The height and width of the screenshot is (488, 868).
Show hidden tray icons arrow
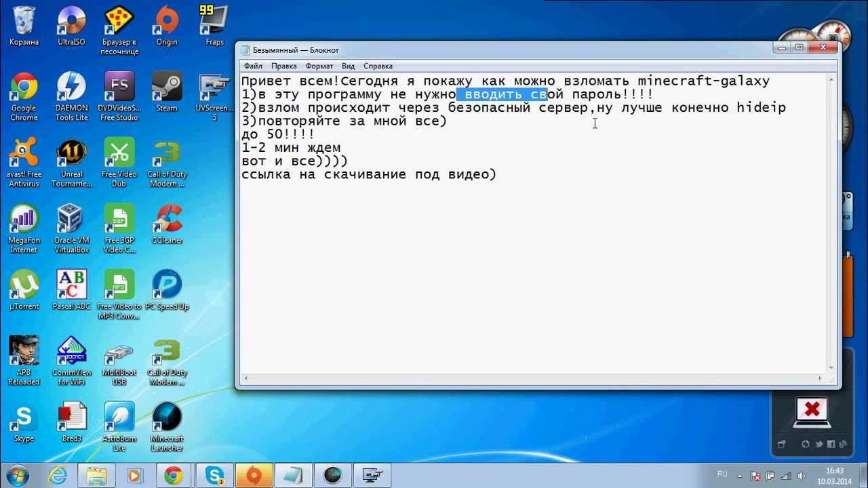coord(741,476)
